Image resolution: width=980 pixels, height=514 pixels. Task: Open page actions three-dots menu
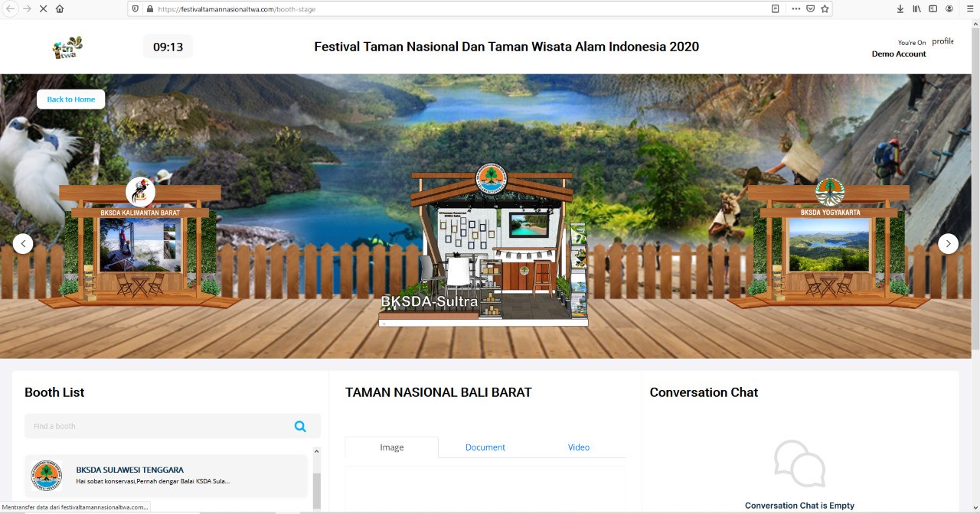796,9
